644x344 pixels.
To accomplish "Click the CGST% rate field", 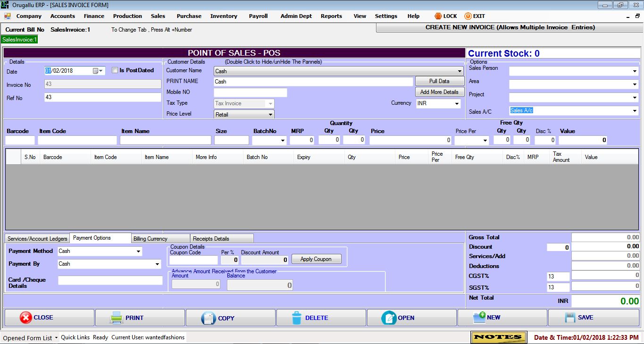I will pyautogui.click(x=558, y=277).
